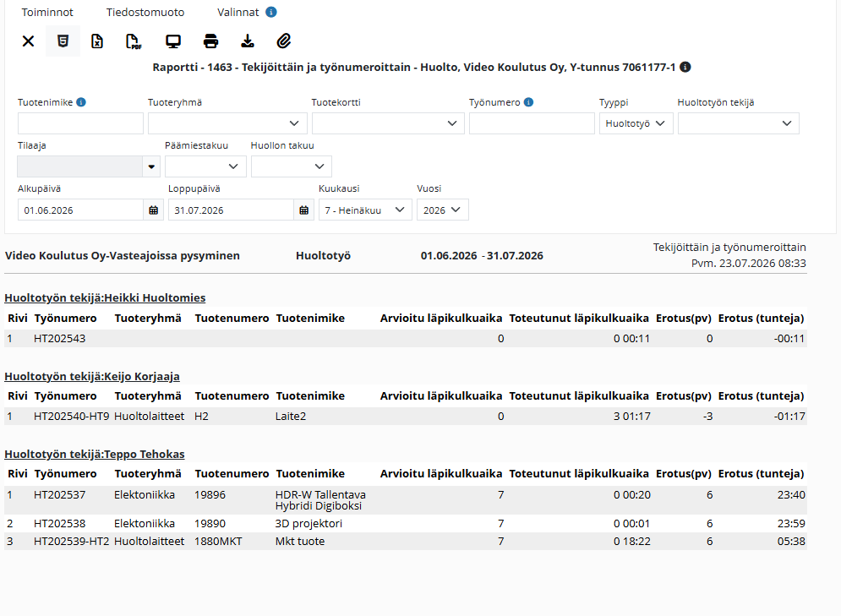
Task: Open the Valinnat menu
Action: pos(238,13)
